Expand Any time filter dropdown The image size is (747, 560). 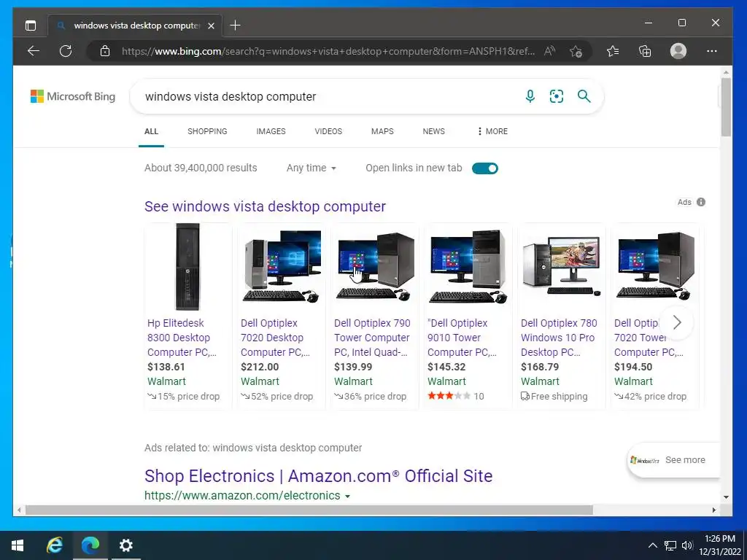[x=311, y=168]
